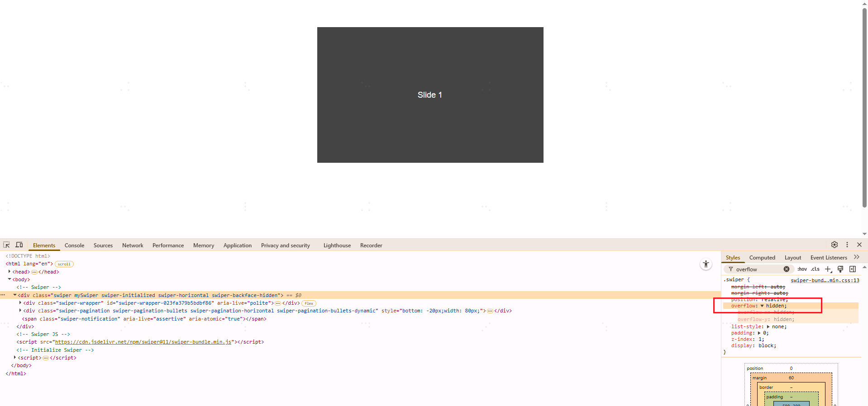Viewport: 868px width, 406px height.
Task: Toggle the .cls class editor
Action: 815,269
